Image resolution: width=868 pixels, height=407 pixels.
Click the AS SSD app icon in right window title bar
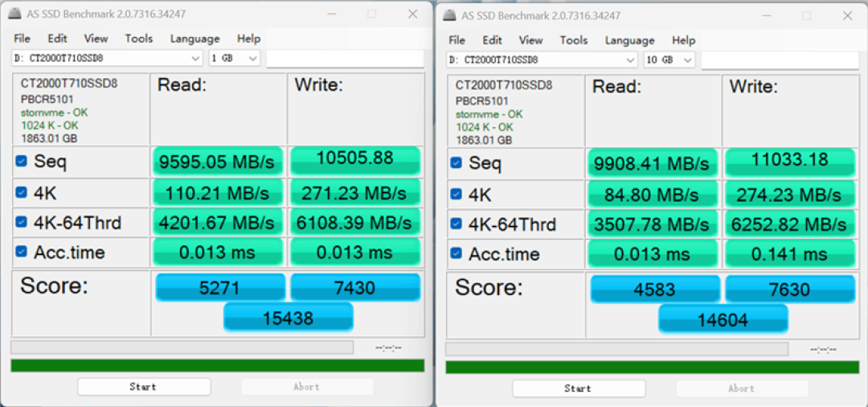coord(451,15)
